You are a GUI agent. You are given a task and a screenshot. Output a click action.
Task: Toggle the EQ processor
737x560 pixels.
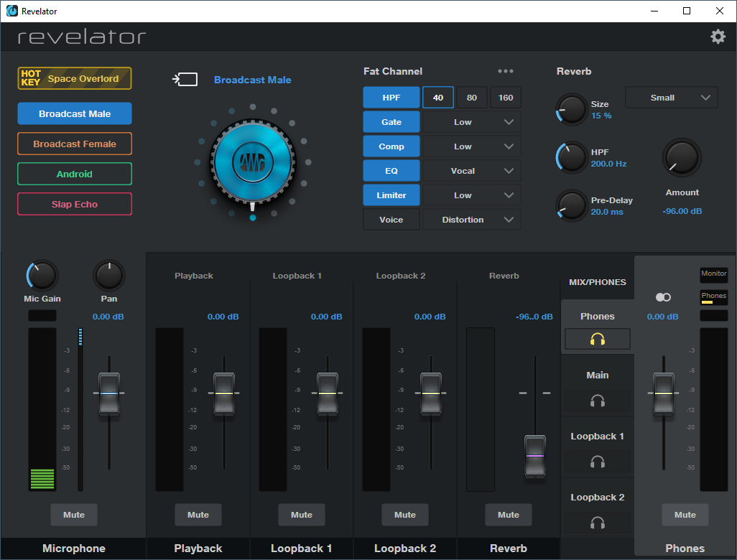click(x=391, y=171)
